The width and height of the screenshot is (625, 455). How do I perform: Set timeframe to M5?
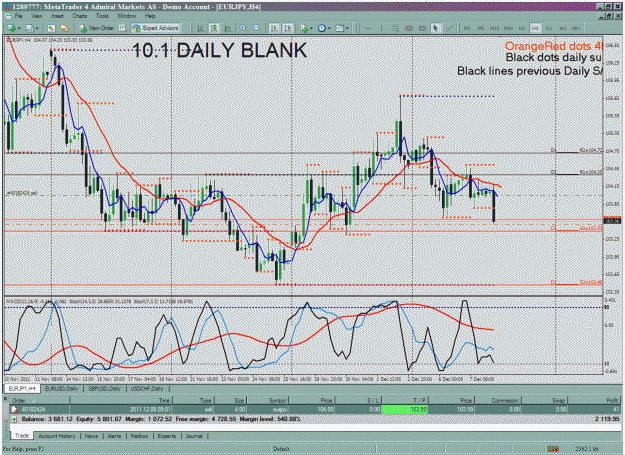click(481, 28)
